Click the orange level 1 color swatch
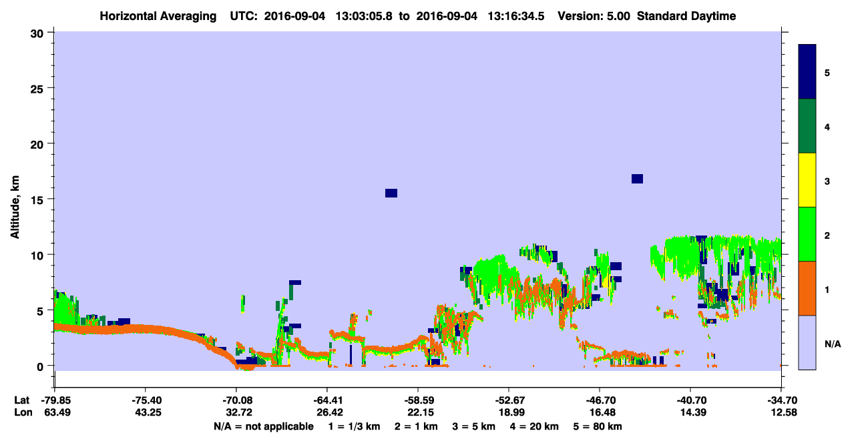868x445 pixels. [807, 288]
